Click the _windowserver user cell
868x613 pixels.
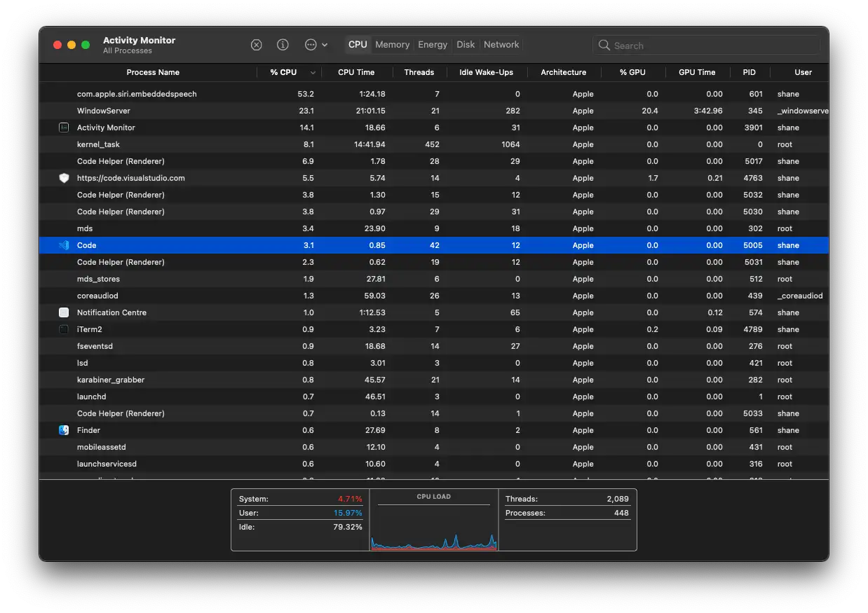click(x=803, y=111)
